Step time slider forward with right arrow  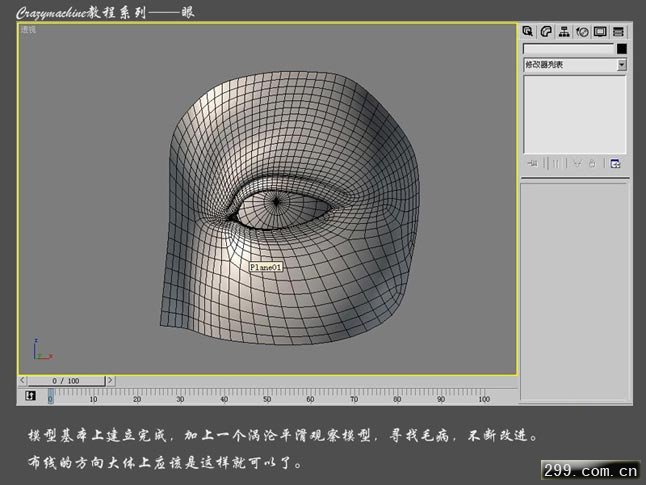(110, 380)
